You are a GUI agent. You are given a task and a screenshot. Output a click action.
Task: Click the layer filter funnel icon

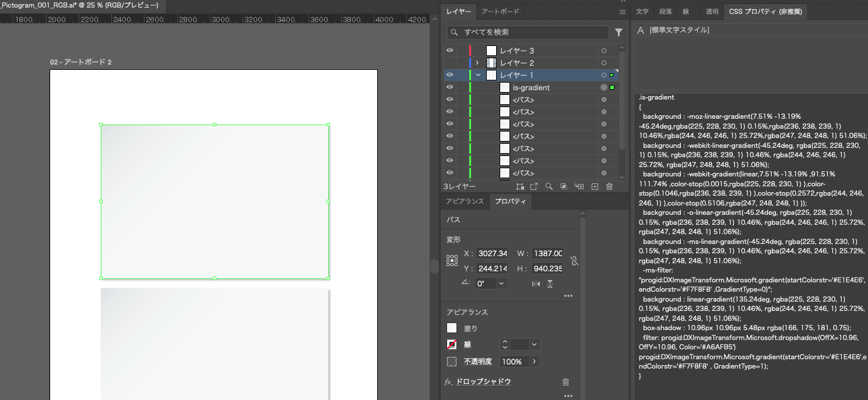[x=619, y=33]
